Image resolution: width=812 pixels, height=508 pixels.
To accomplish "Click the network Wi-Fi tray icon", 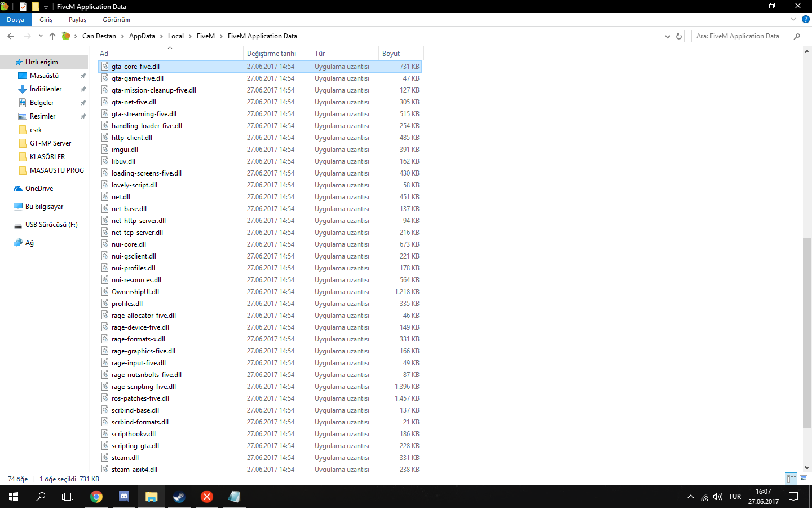I will 705,497.
